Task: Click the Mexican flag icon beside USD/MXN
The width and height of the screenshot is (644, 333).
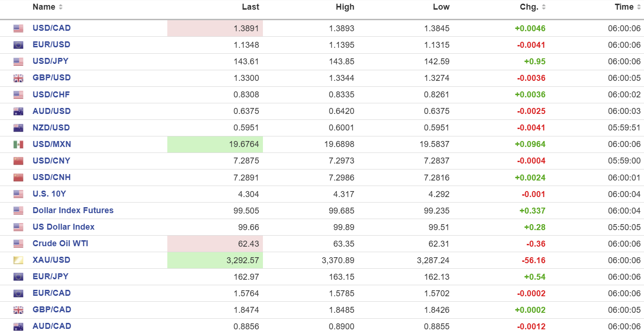Action: 18,144
